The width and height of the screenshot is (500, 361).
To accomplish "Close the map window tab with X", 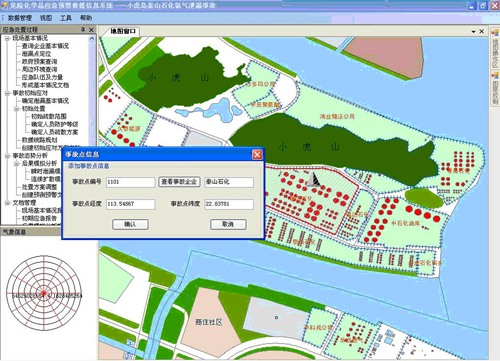I will click(482, 31).
